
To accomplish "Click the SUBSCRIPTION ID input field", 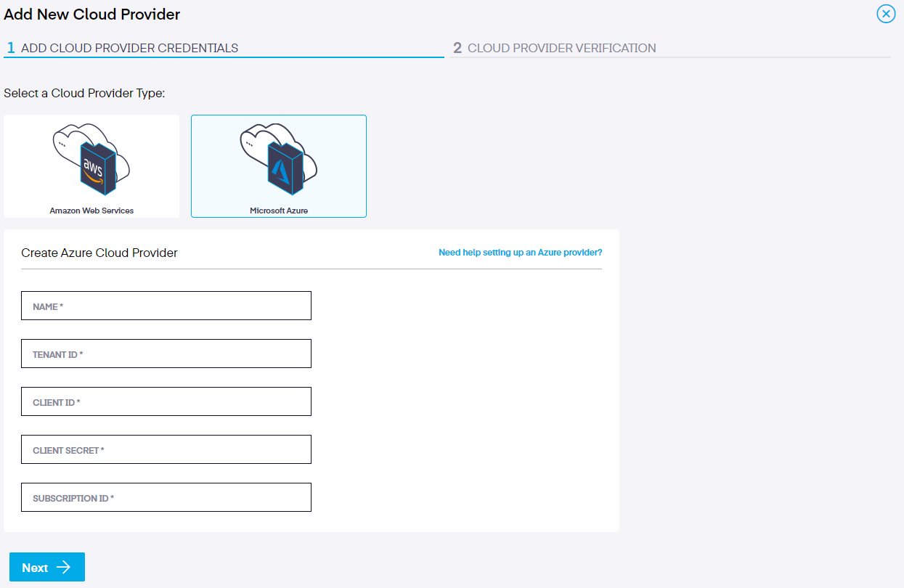I will click(x=166, y=497).
